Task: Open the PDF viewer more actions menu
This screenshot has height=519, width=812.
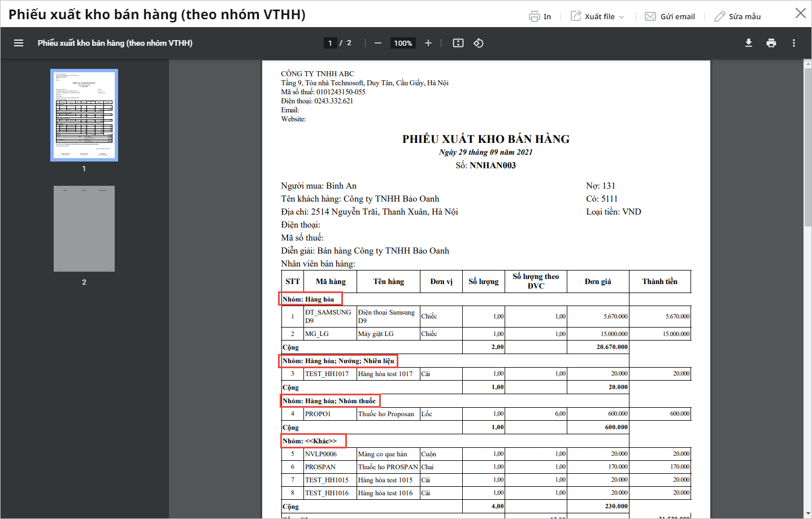Action: coord(794,43)
